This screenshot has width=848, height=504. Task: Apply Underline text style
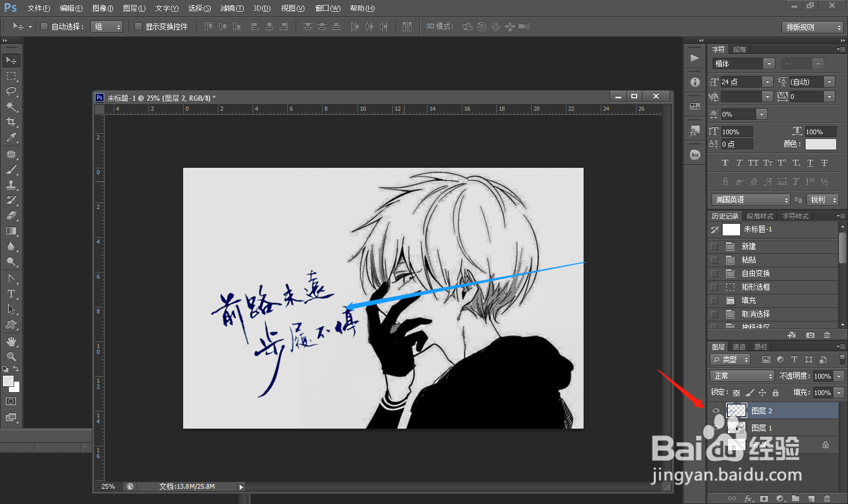coord(810,163)
